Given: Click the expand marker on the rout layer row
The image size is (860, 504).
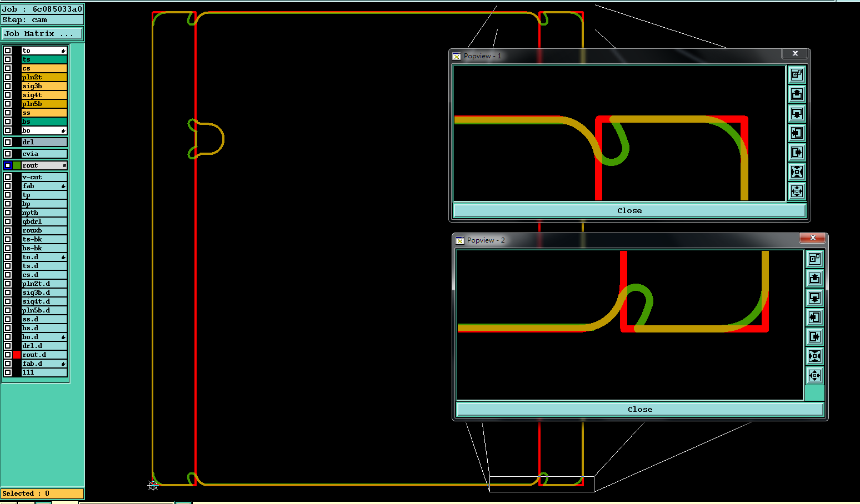Looking at the screenshot, I should (x=64, y=165).
